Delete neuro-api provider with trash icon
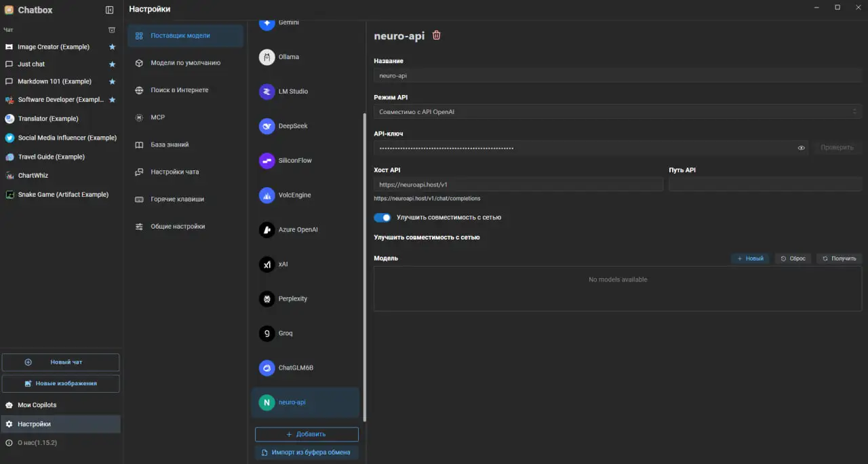The image size is (868, 464). click(437, 35)
